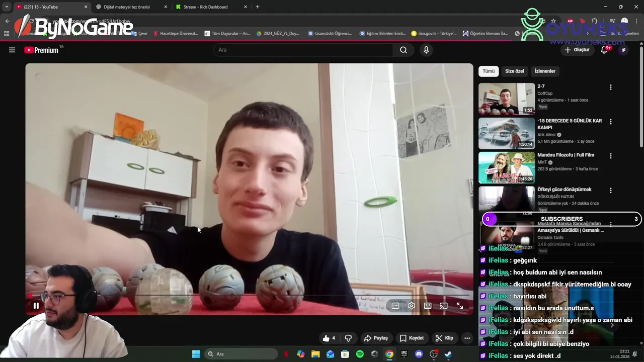Click Oluştur create button

pyautogui.click(x=577, y=50)
